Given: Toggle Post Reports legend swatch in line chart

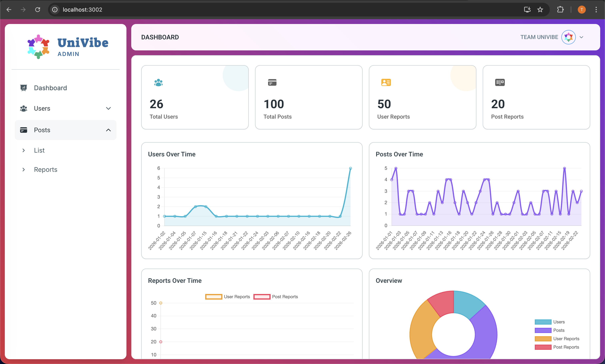Looking at the screenshot, I should 262,297.
